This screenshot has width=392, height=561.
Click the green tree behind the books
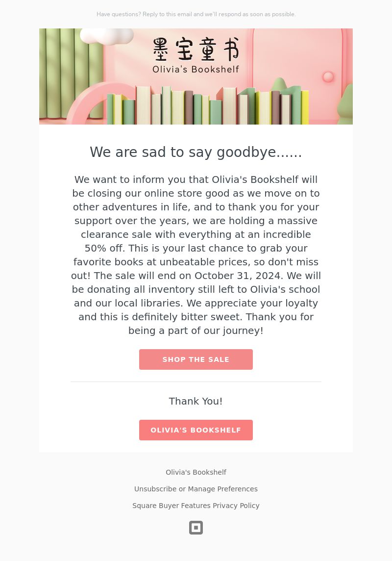click(279, 85)
